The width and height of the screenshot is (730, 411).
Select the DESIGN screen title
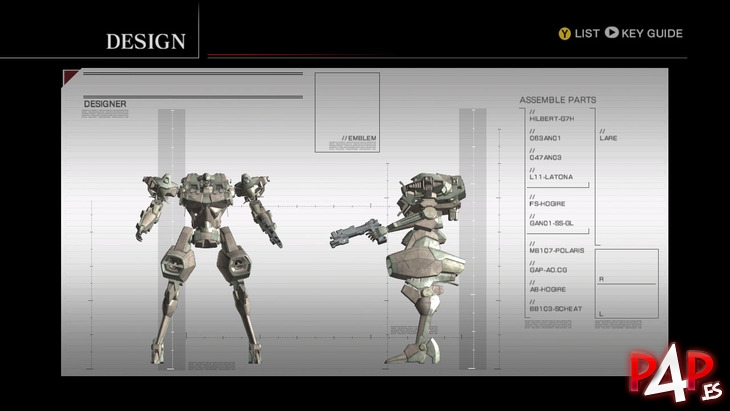coord(146,41)
